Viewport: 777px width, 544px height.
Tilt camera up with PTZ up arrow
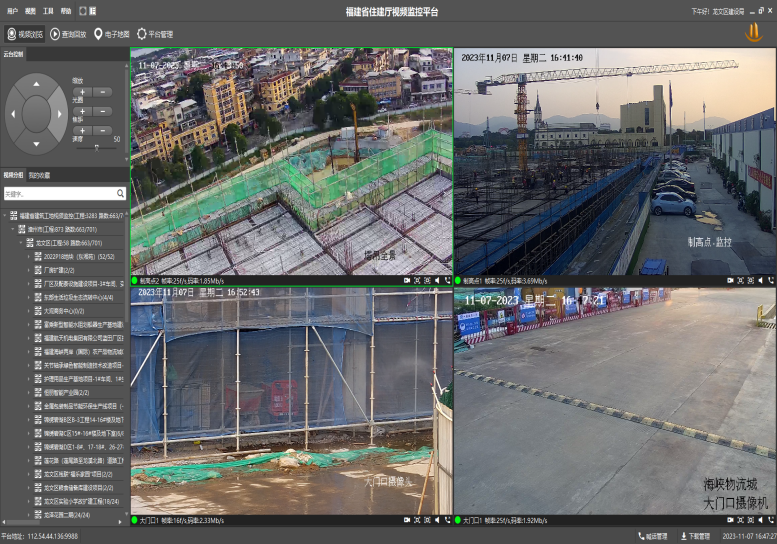[36, 84]
